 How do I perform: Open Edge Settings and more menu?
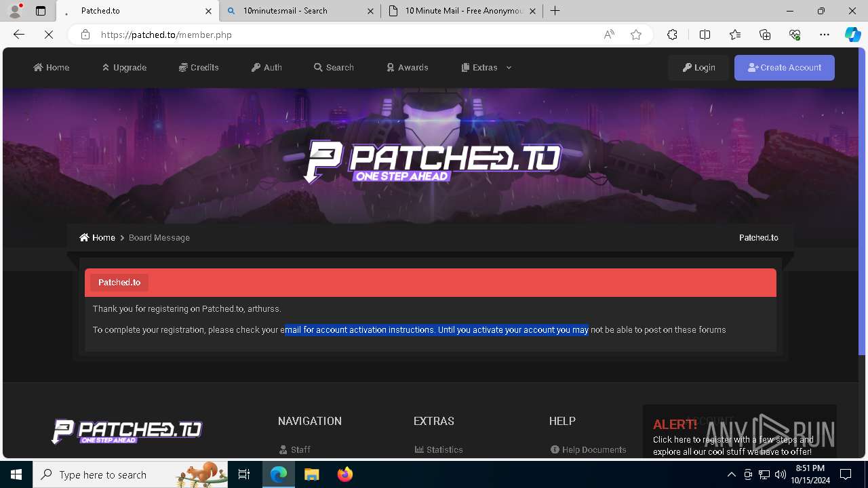coord(825,35)
